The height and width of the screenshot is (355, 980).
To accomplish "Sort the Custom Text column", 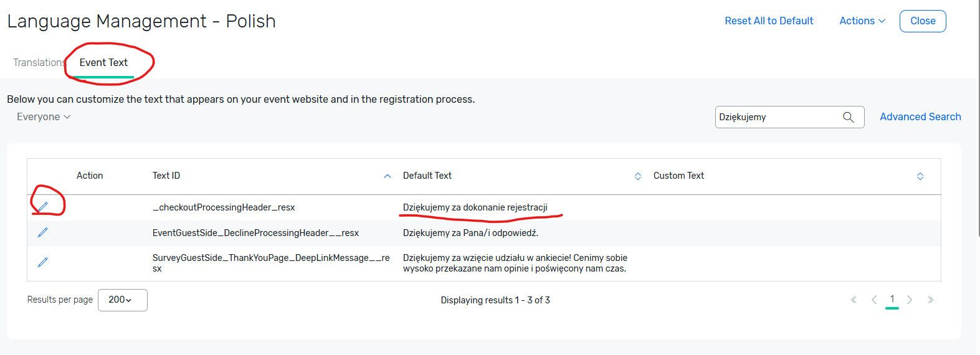I will [x=920, y=176].
